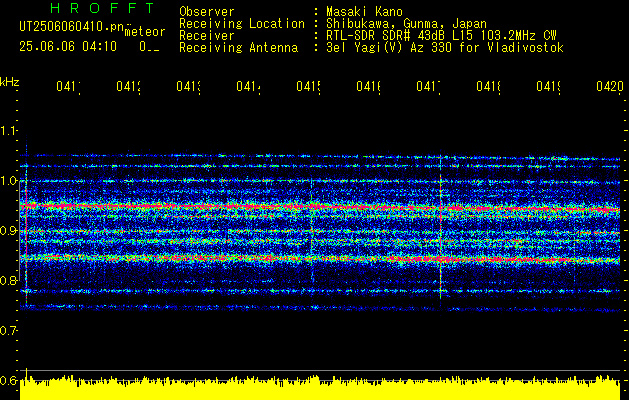Click the 1.1 kHz axis tick label
The width and height of the screenshot is (629, 400).
click(9, 130)
